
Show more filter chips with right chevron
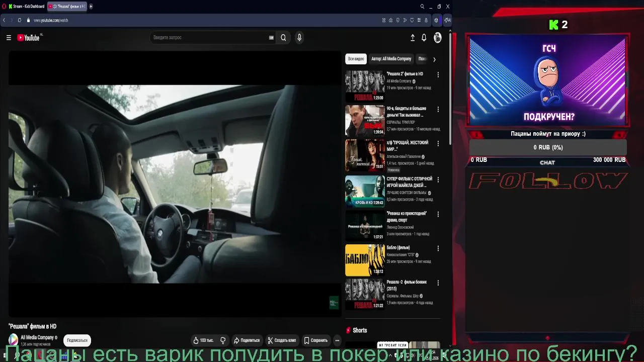pos(434,59)
